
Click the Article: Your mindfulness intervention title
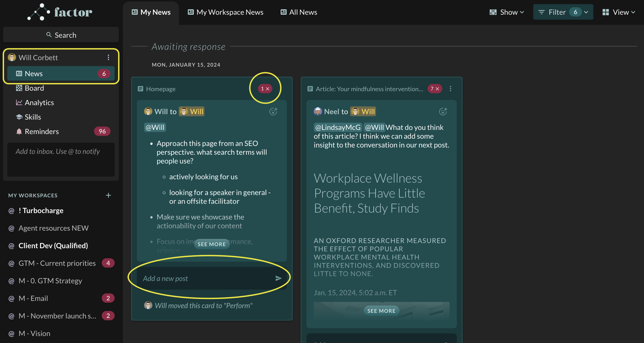(x=369, y=89)
